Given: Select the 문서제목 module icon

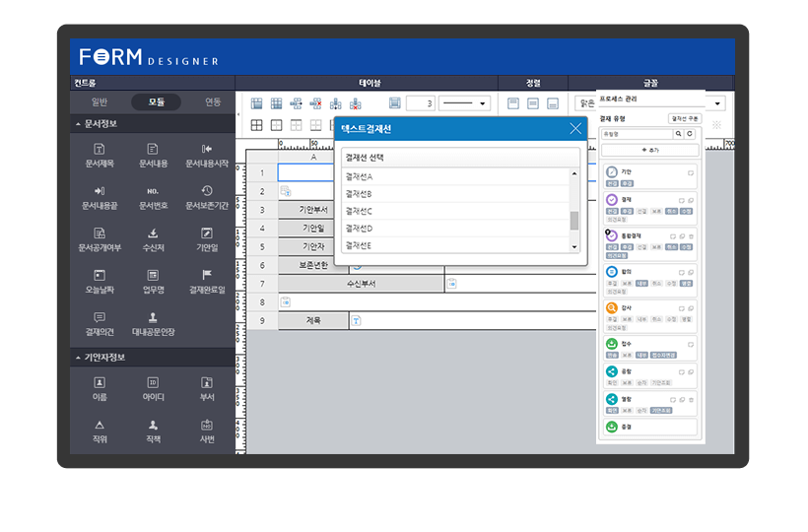Looking at the screenshot, I should (x=100, y=150).
